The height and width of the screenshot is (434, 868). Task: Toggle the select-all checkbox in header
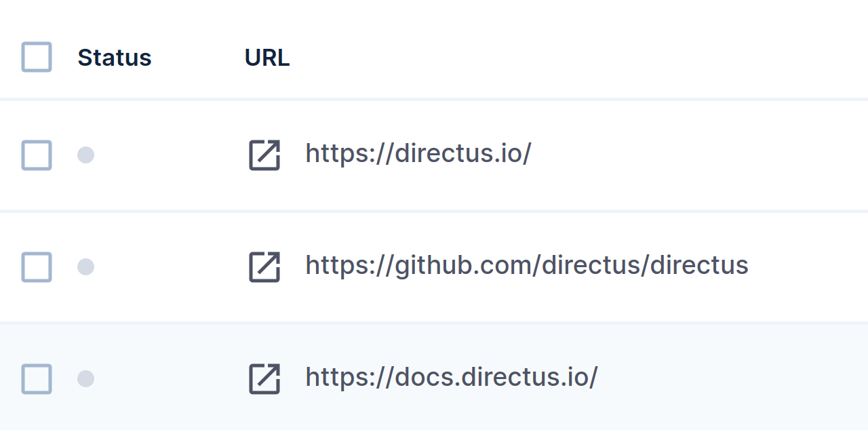[x=37, y=57]
